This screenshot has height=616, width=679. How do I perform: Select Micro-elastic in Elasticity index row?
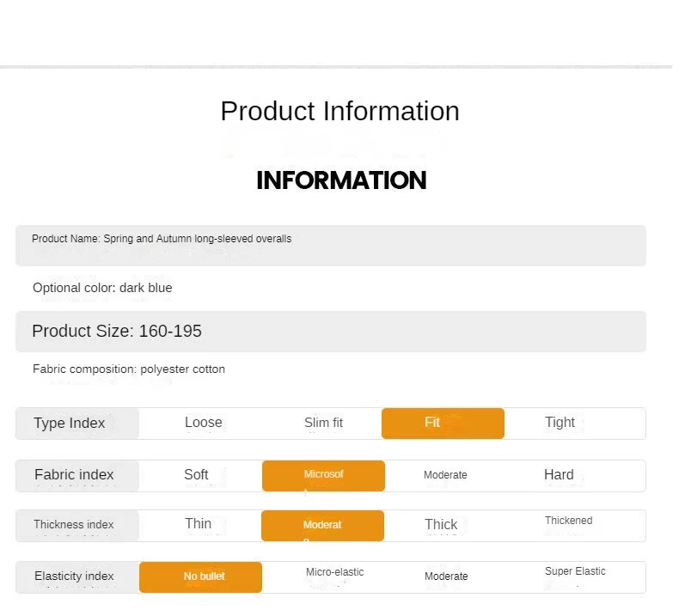click(334, 572)
